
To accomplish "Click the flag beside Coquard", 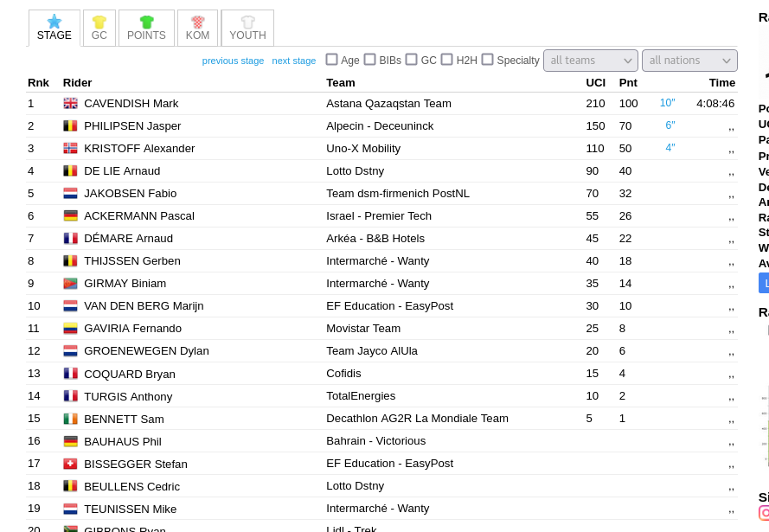I will coord(71,374).
